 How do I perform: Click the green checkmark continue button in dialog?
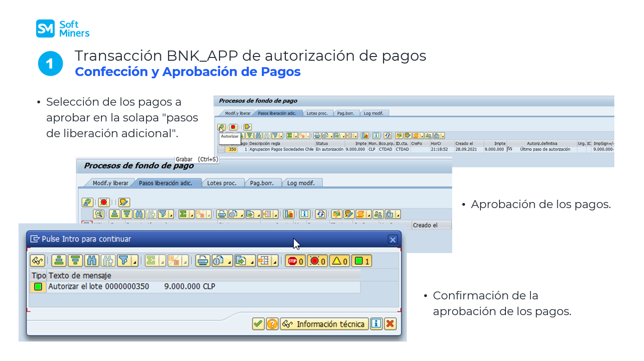pos(258,324)
